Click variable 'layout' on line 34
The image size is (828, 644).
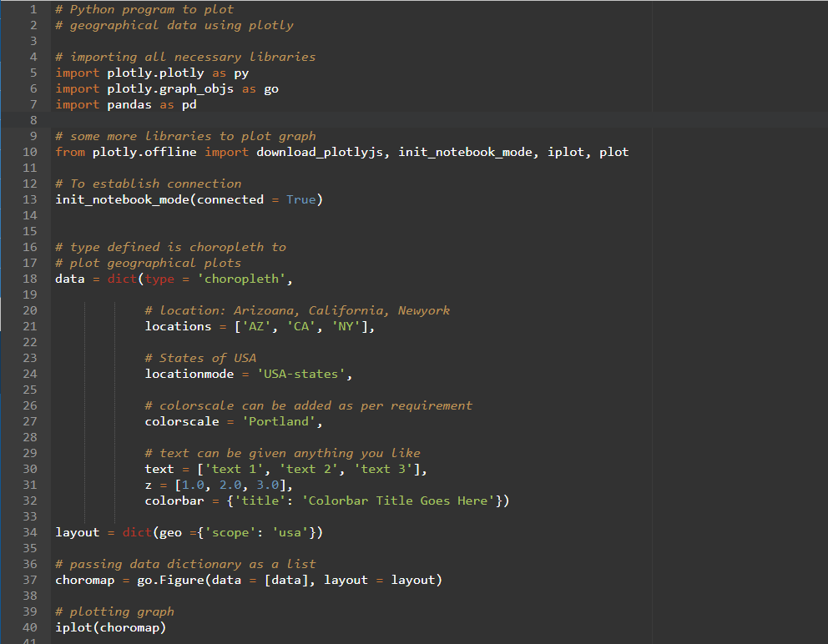[x=77, y=532]
